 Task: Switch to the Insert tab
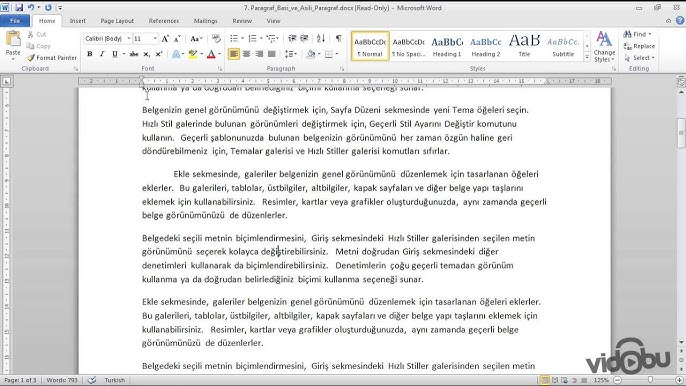(x=77, y=21)
